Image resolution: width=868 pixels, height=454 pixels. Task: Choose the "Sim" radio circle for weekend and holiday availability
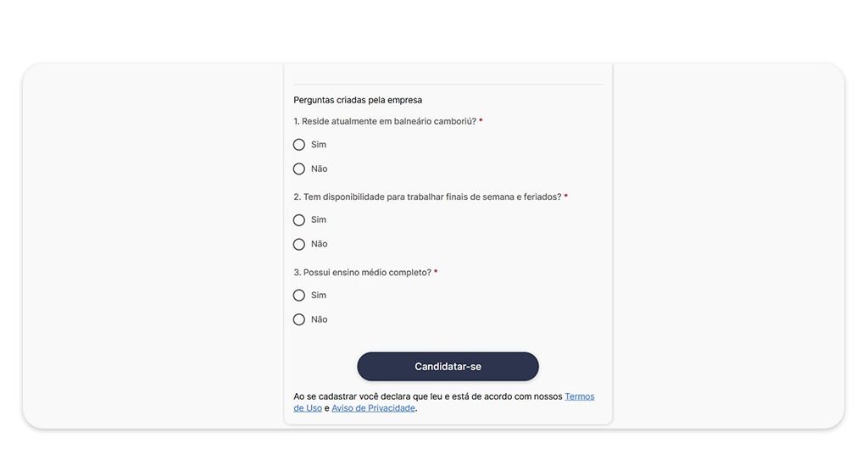tap(299, 220)
